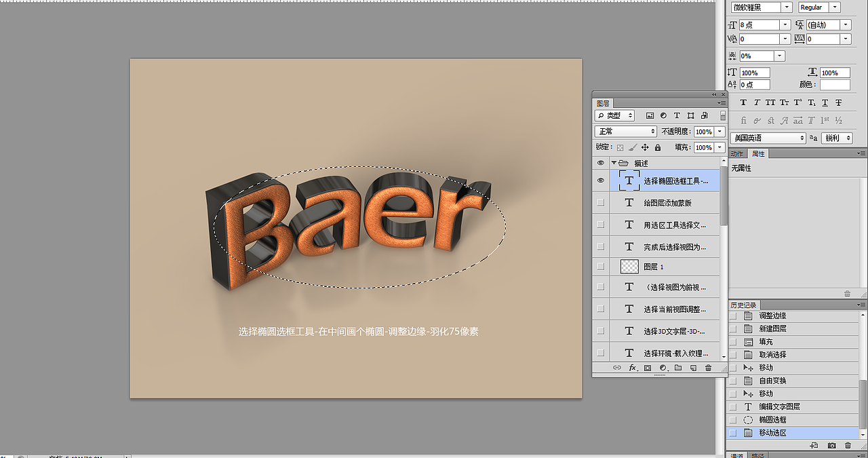Image resolution: width=868 pixels, height=458 pixels.
Task: Toggle the layer filter on/off switch
Action: point(723,116)
